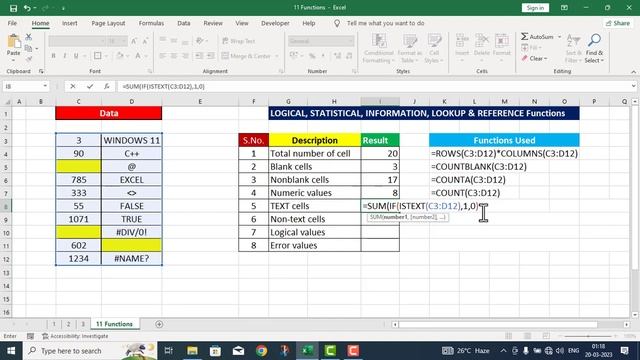Click Select All corner triangle

(7, 101)
